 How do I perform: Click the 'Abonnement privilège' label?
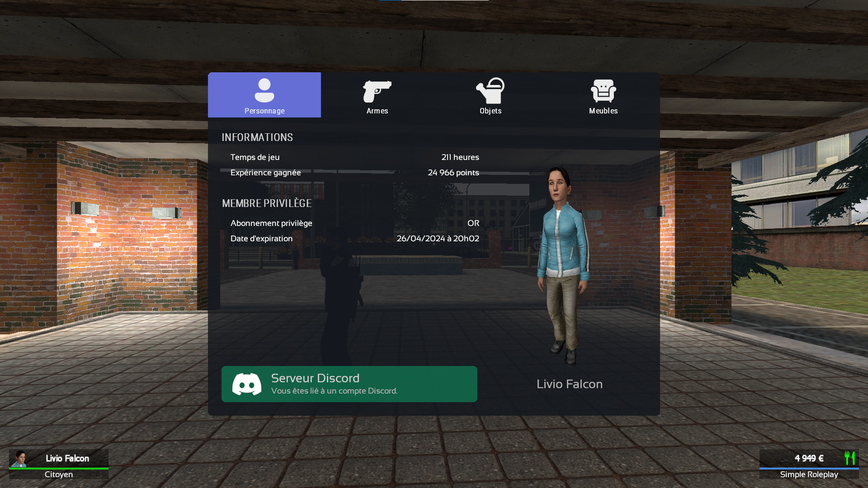point(271,223)
